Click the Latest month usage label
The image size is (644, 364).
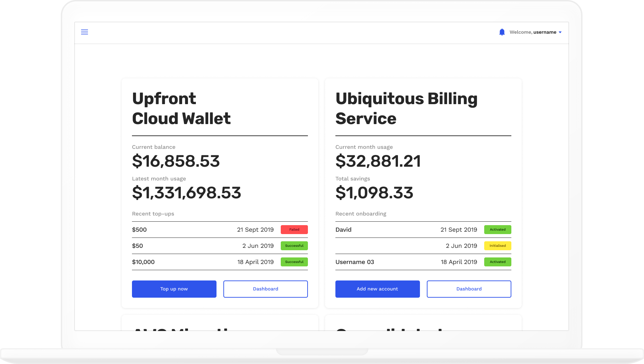[x=159, y=179]
